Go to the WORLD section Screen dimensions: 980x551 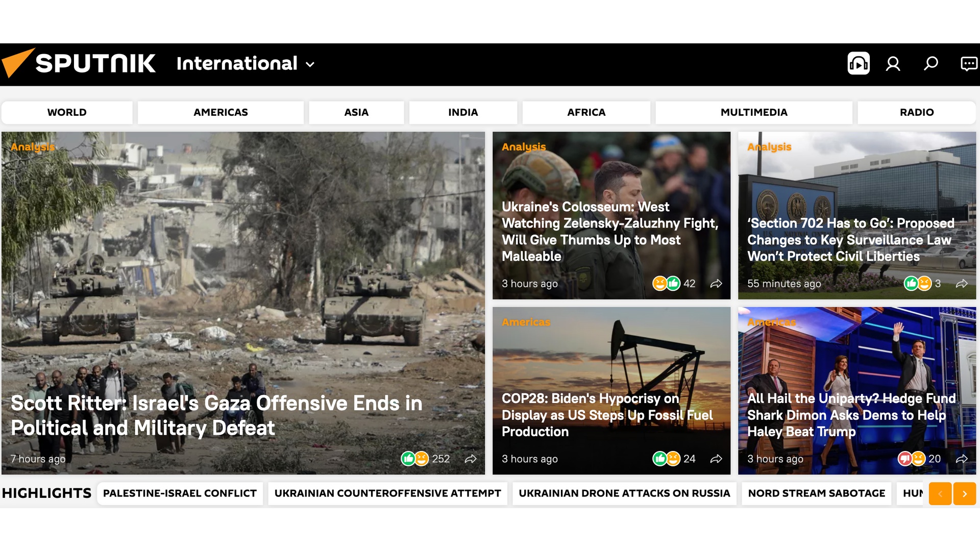(67, 112)
